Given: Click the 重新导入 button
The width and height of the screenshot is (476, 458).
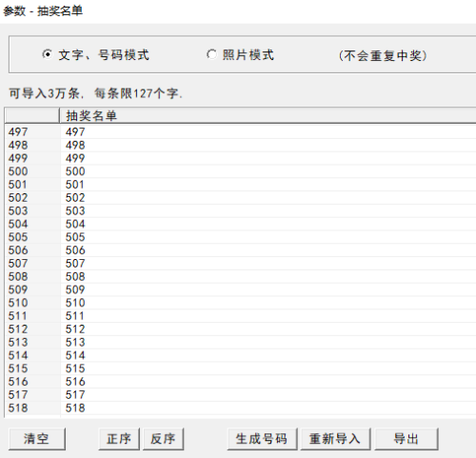Looking at the screenshot, I should 335,439.
